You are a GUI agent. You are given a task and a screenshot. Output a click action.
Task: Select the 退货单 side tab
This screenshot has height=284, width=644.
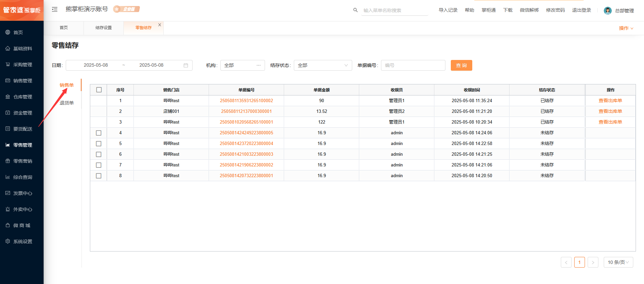click(x=66, y=103)
